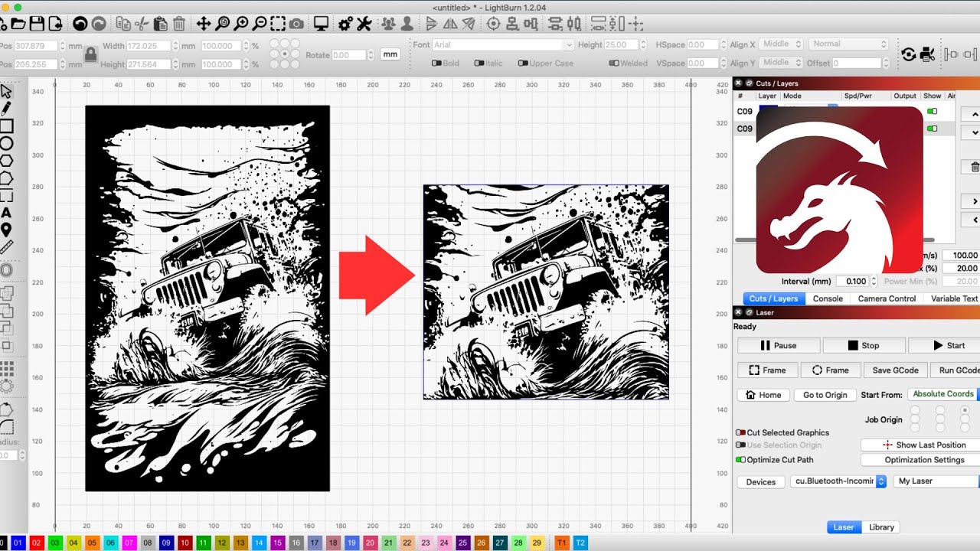Switch to the Console tab
The height and width of the screenshot is (551, 980).
pyautogui.click(x=828, y=298)
